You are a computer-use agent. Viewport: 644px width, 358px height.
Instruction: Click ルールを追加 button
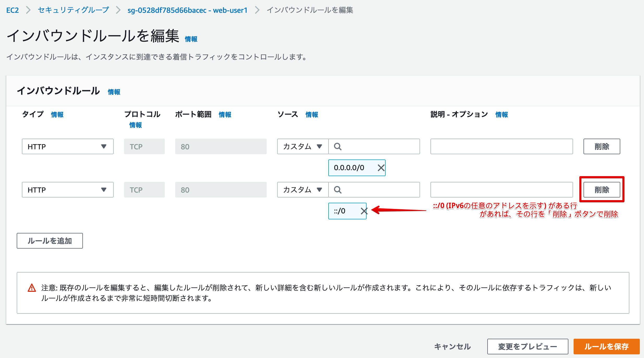point(50,241)
